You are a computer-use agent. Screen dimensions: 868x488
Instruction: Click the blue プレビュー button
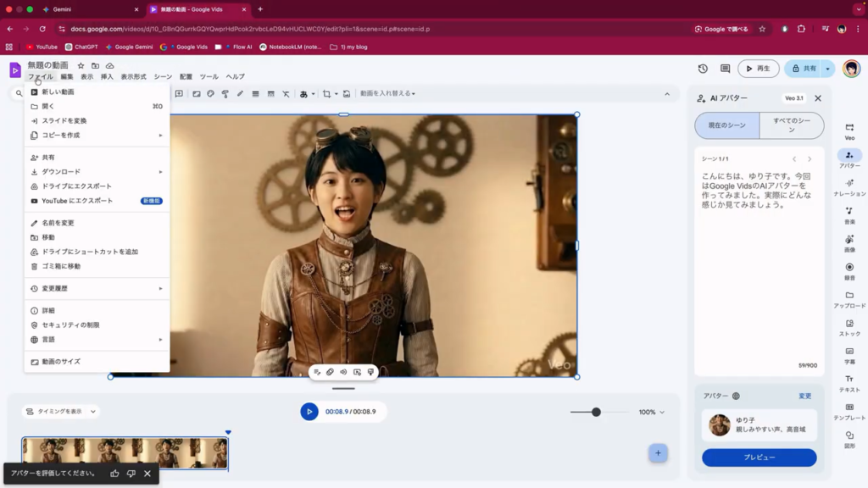click(x=759, y=457)
